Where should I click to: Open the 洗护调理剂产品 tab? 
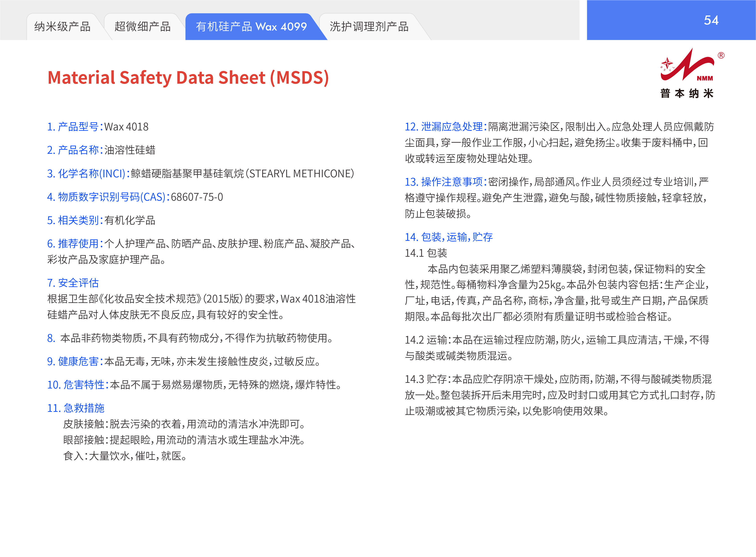[x=369, y=27]
